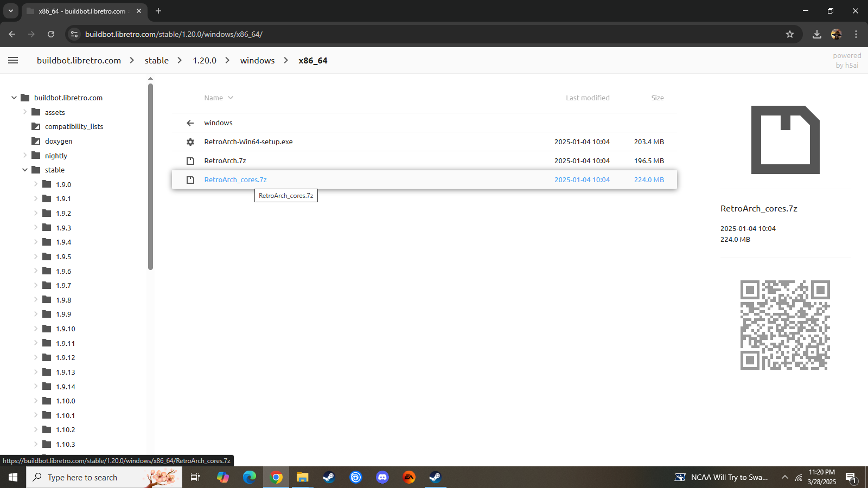Click the QR code for RetroArch_cores.7z
868x488 pixels.
(785, 325)
